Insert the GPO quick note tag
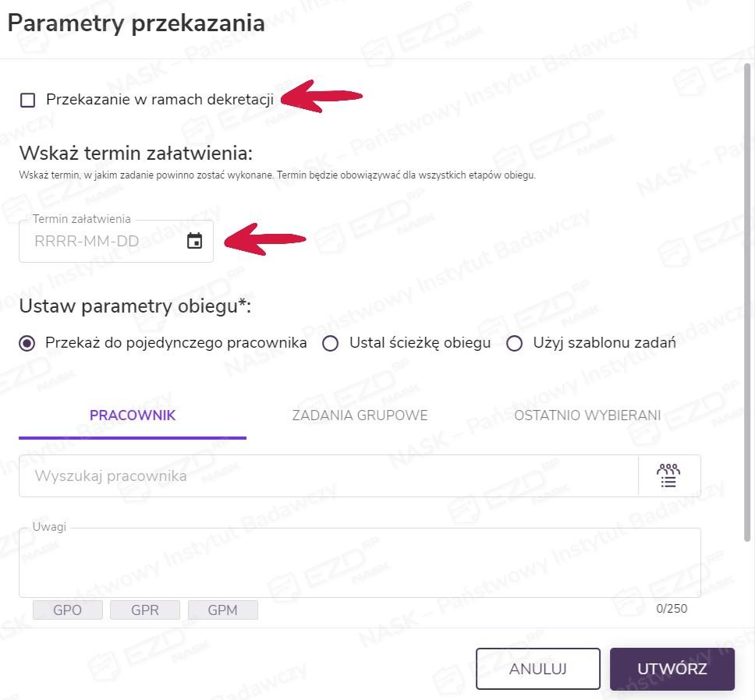Image resolution: width=755 pixels, height=700 pixels. pos(67,610)
